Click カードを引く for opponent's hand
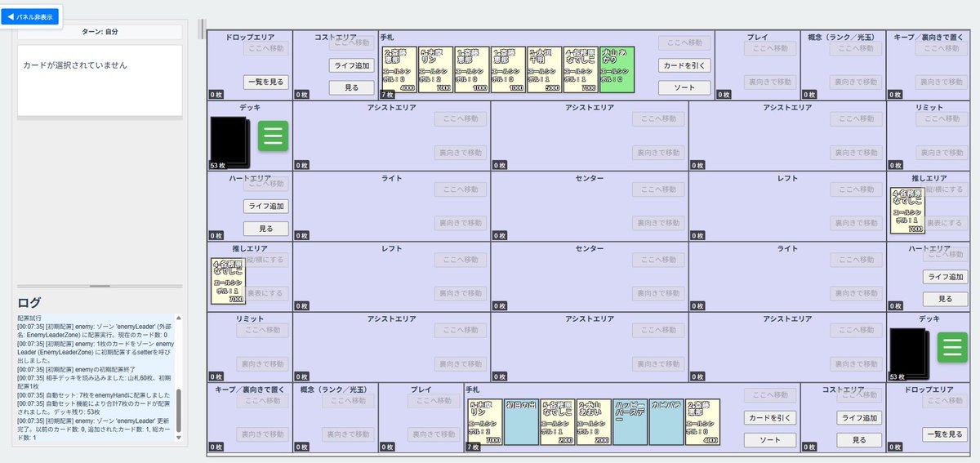The image size is (980, 463). click(x=684, y=65)
